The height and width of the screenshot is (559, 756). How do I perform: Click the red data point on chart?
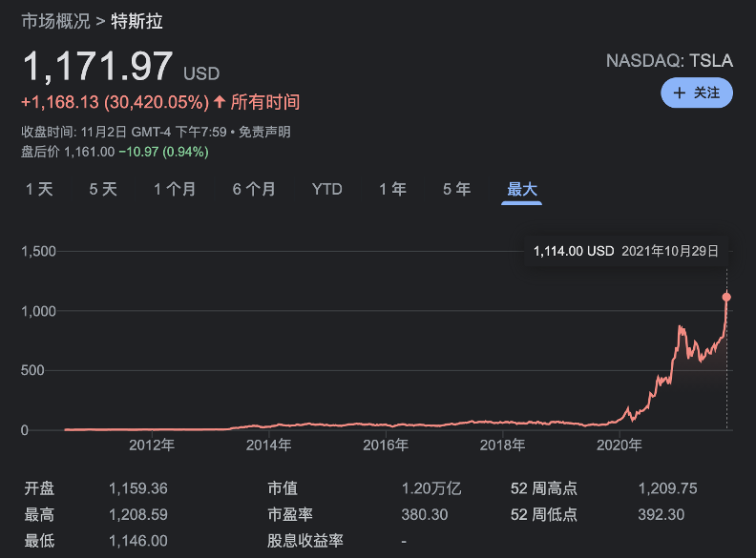click(x=726, y=298)
